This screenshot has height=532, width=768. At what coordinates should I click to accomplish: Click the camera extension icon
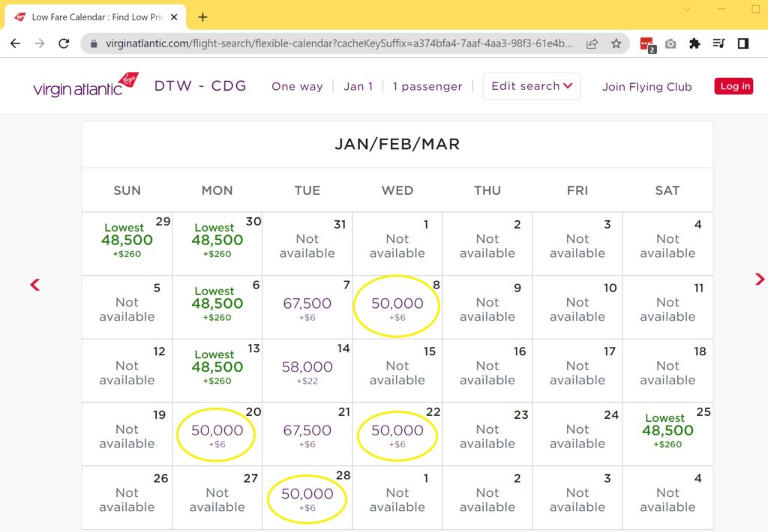(x=670, y=43)
